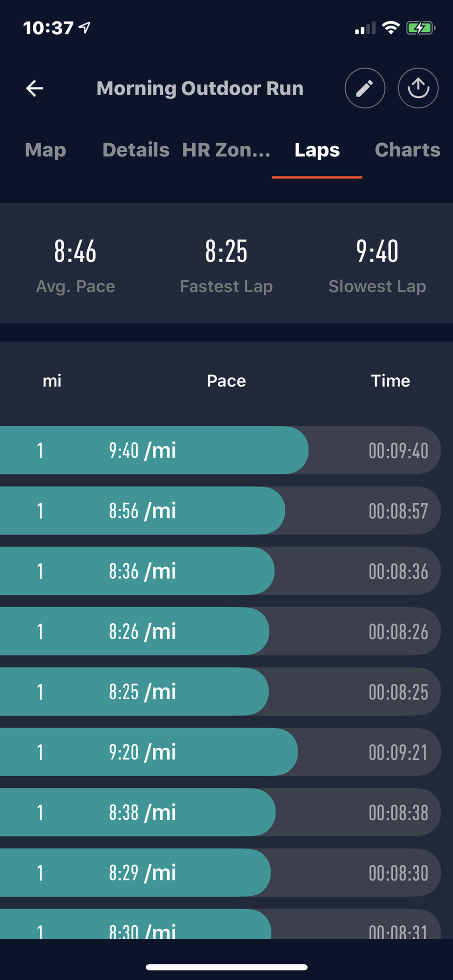The height and width of the screenshot is (980, 453).
Task: Tap the Pace column header
Action: [x=226, y=381]
